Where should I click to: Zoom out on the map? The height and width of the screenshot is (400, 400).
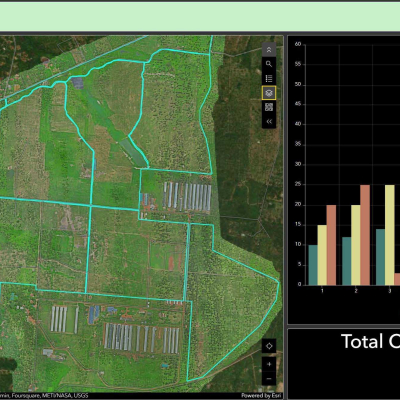click(x=269, y=379)
